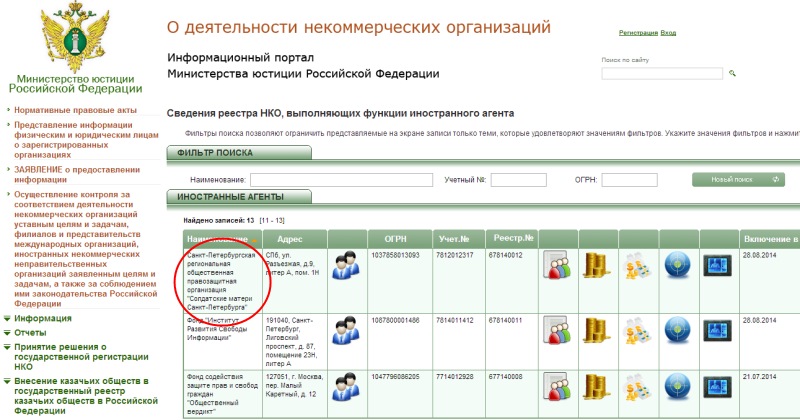The width and height of the screenshot is (800, 420).
Task: Open members document icon in Солдатские матери row
Action: pyautogui.click(x=557, y=265)
